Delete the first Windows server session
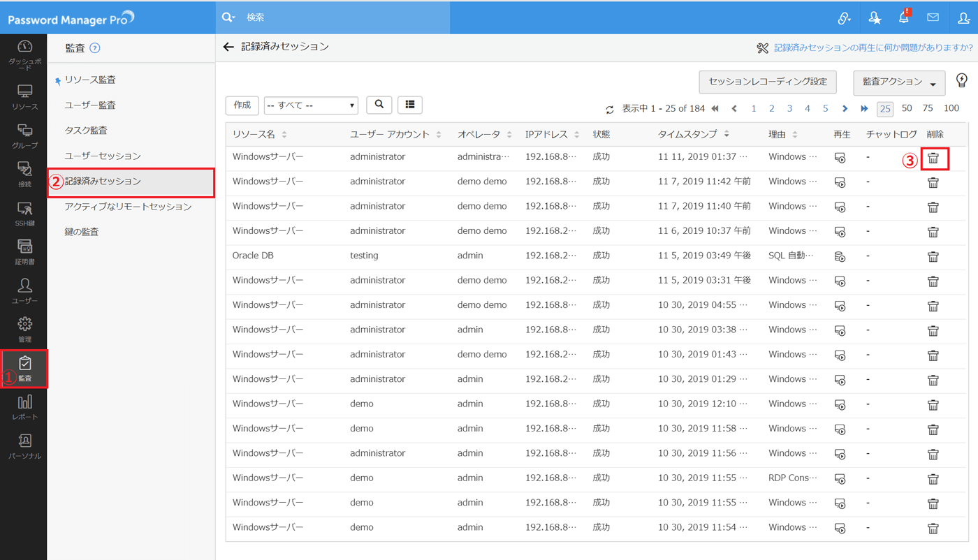This screenshot has width=978, height=560. tap(933, 159)
